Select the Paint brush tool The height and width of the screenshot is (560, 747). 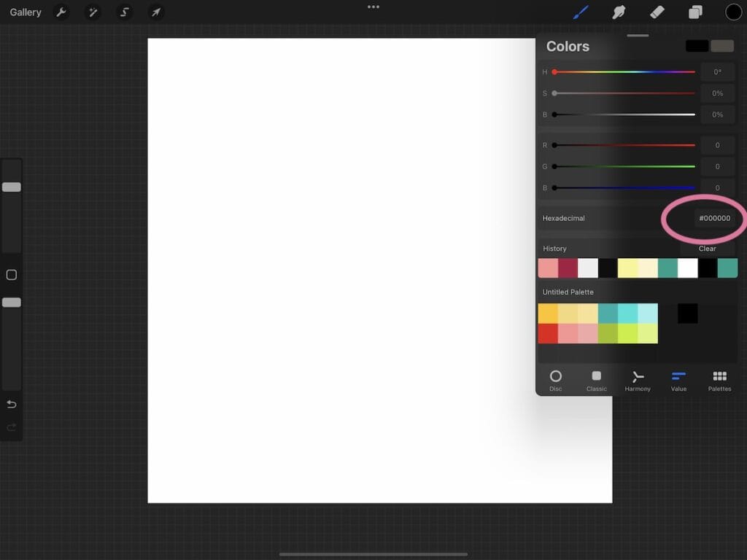click(581, 12)
